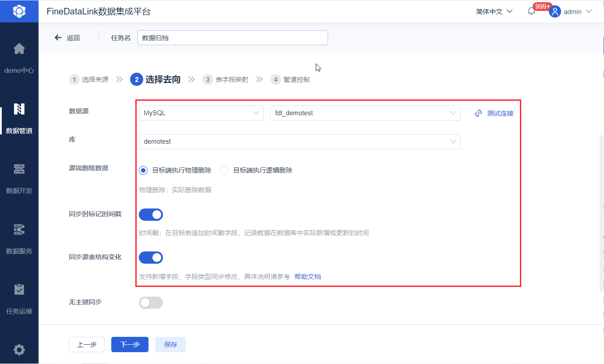Click the 任务名 input field
The image size is (604, 364).
[x=233, y=38]
